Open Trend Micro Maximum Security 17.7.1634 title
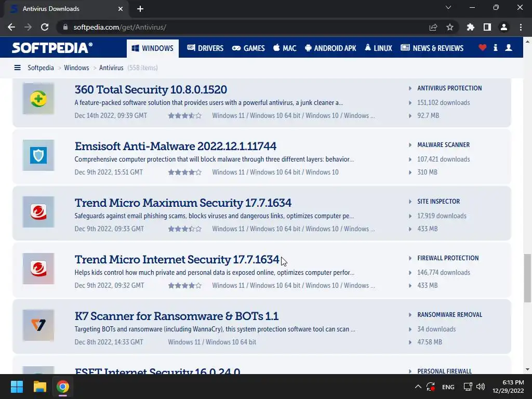Image resolution: width=532 pixels, height=399 pixels. [183, 203]
